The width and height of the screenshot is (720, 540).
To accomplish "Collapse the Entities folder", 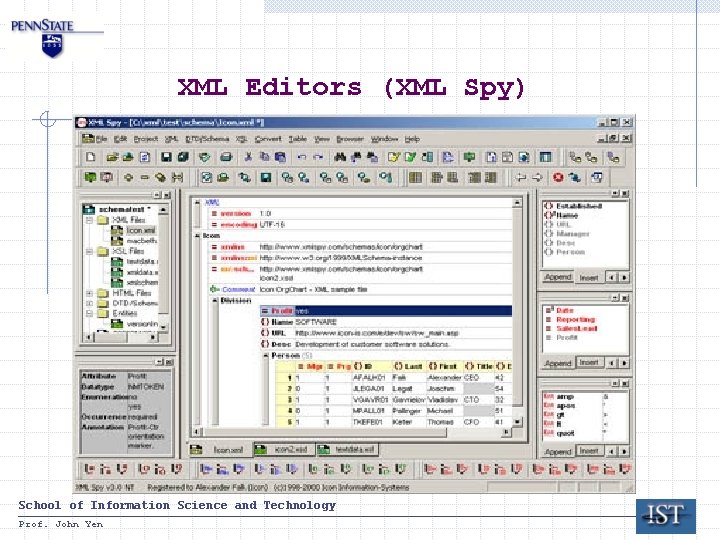I will click(90, 313).
